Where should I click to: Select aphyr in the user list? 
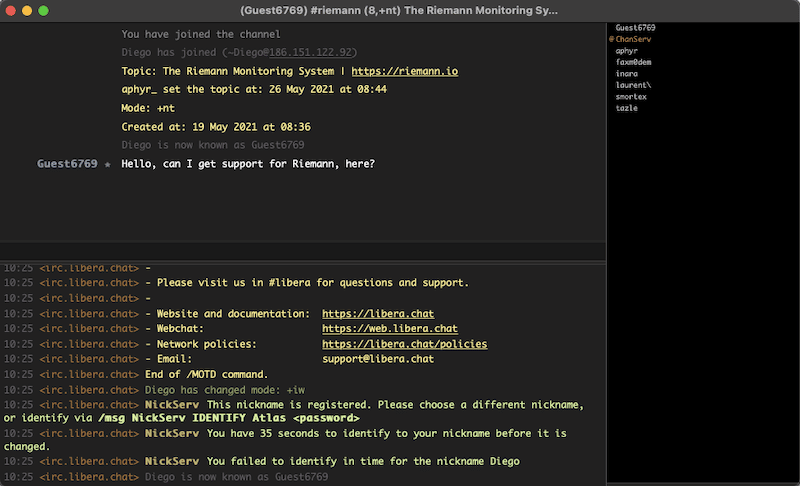pyautogui.click(x=627, y=50)
